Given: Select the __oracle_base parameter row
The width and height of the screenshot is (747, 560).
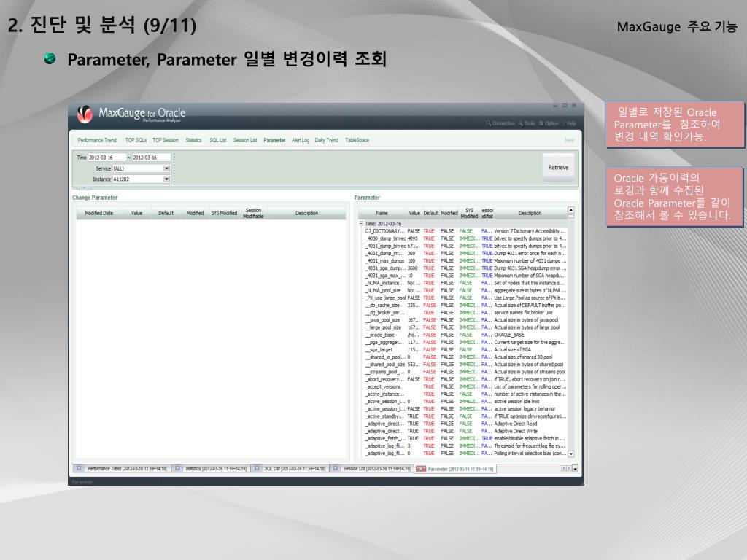Looking at the screenshot, I should click(x=465, y=335).
